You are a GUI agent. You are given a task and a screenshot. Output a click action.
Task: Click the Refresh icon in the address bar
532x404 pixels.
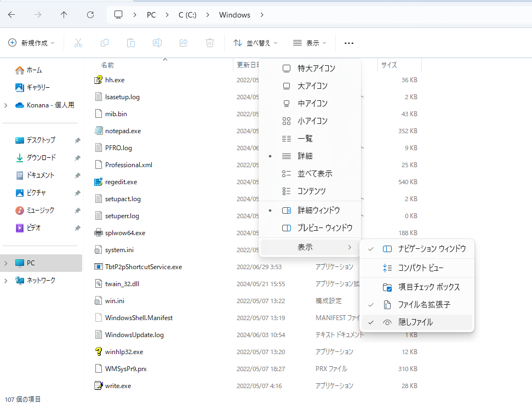(x=90, y=15)
